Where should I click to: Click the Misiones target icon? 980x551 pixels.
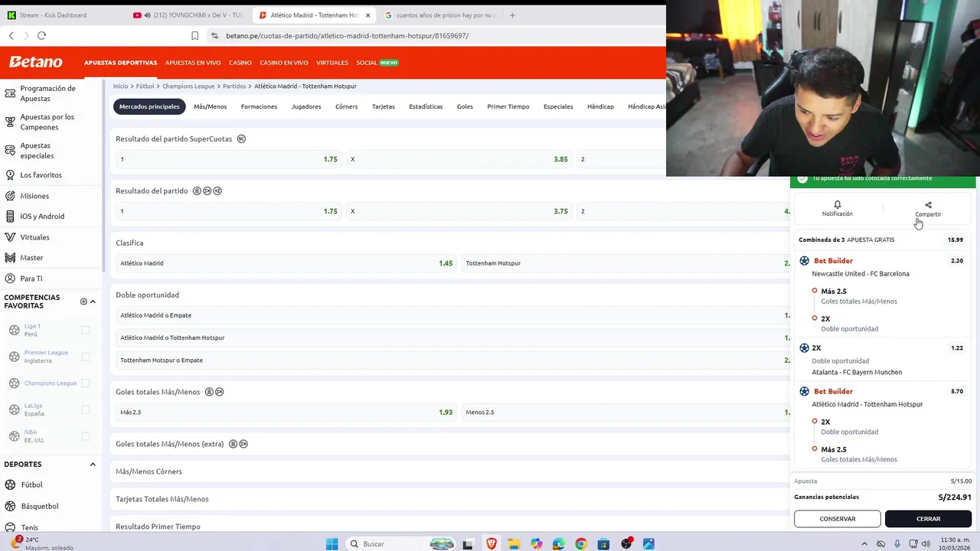[10, 196]
